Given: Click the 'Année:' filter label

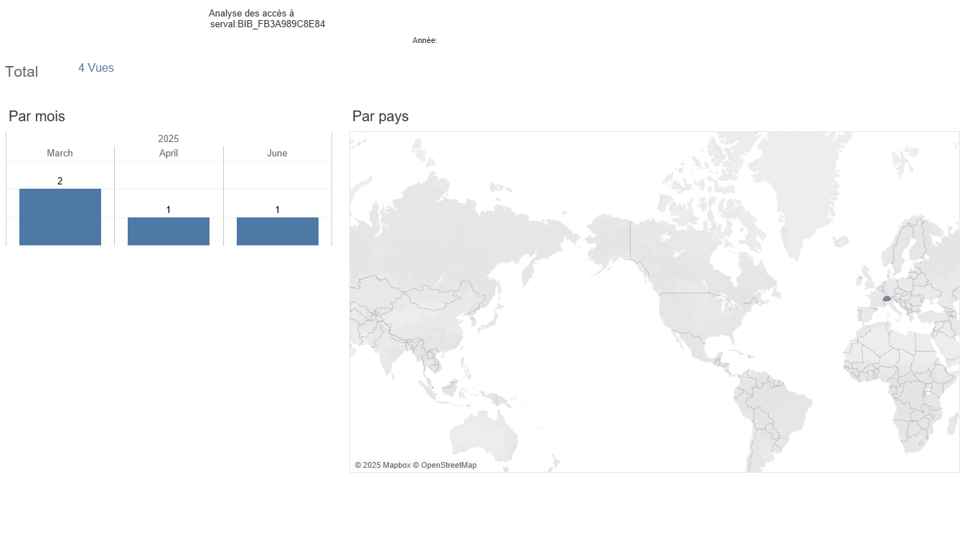Looking at the screenshot, I should [x=425, y=41].
